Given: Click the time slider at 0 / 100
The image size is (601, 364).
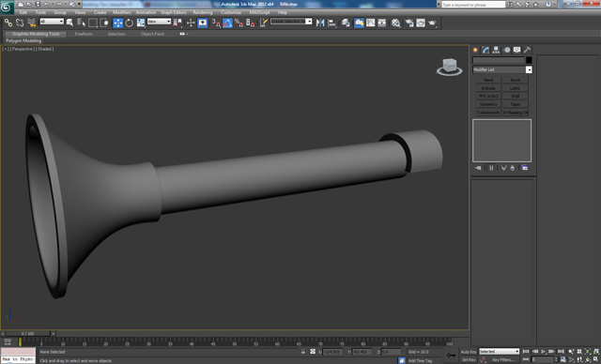Looking at the screenshot, I should click(27, 334).
